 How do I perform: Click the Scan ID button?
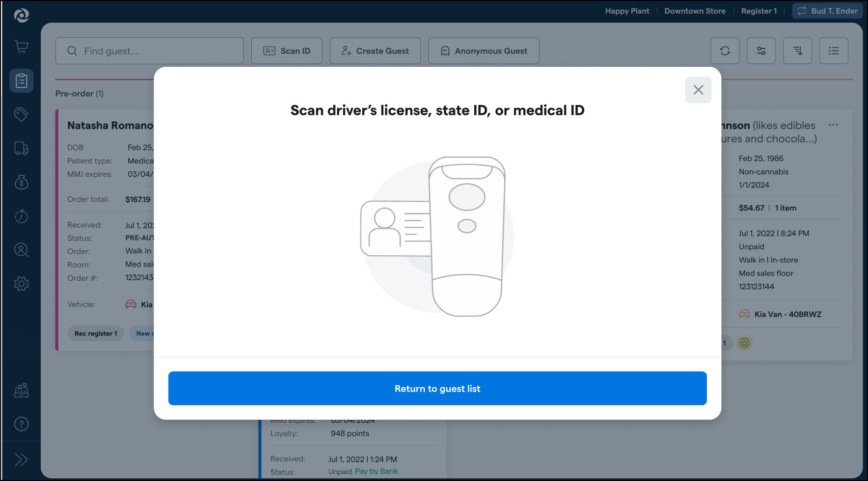tap(287, 51)
